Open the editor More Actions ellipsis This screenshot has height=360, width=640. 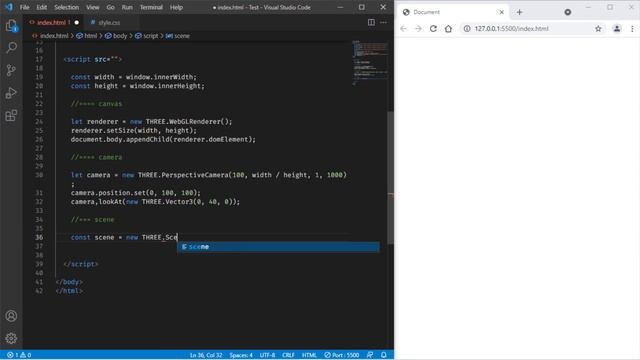pyautogui.click(x=383, y=22)
